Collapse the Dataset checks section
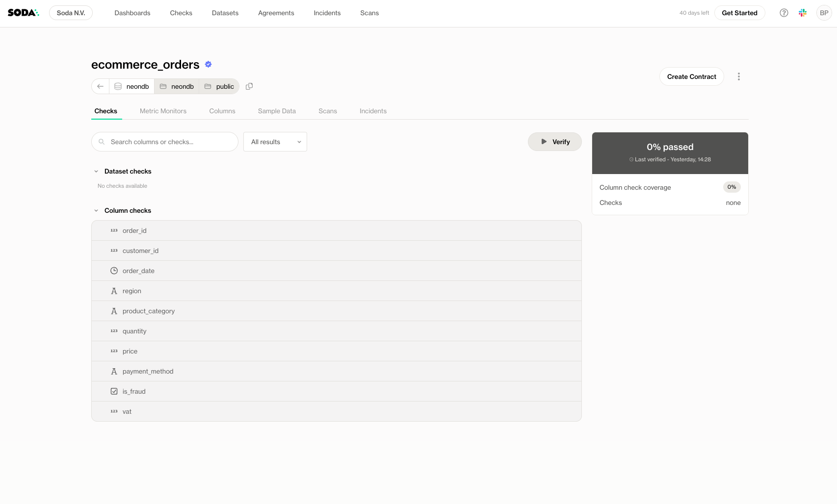This screenshot has width=837, height=504. coord(96,171)
